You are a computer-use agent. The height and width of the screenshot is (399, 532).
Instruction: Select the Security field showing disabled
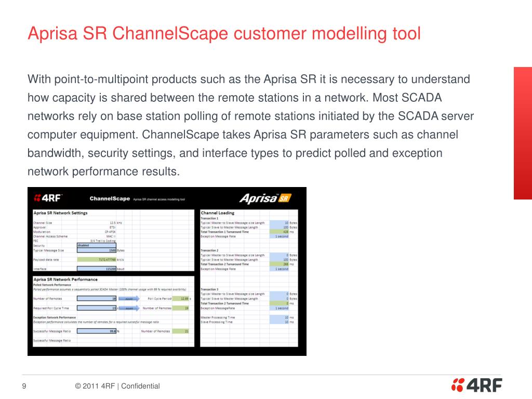(97, 245)
